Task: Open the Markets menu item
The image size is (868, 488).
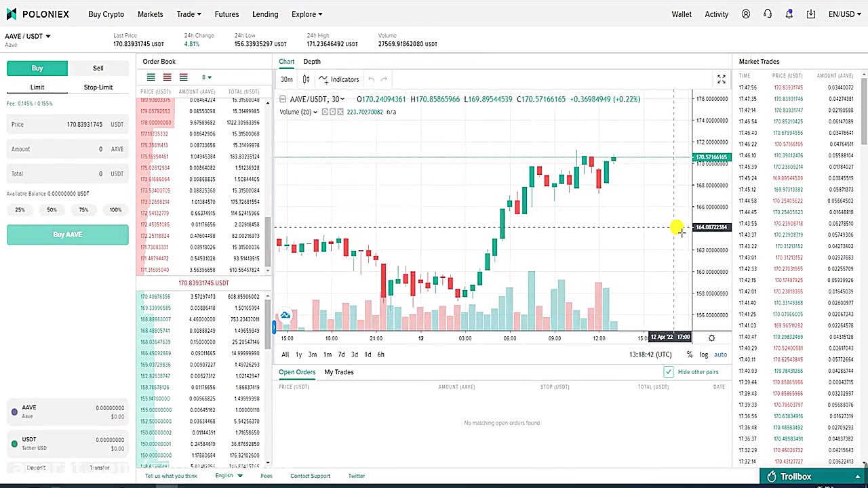Action: click(x=150, y=14)
